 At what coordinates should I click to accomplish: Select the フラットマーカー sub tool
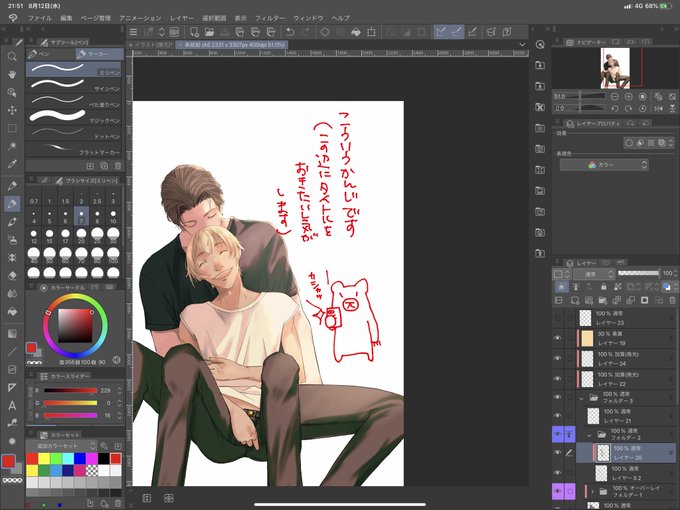[x=74, y=149]
